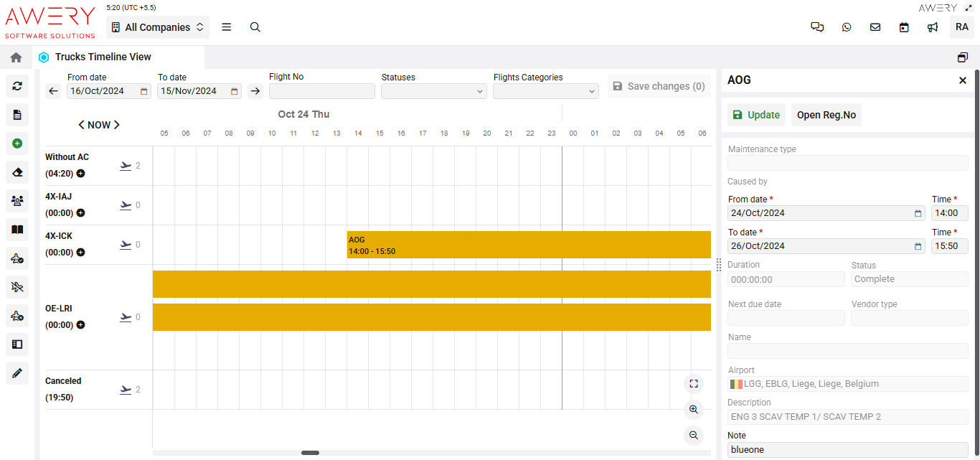Open the mail envelope icon

[x=875, y=27]
